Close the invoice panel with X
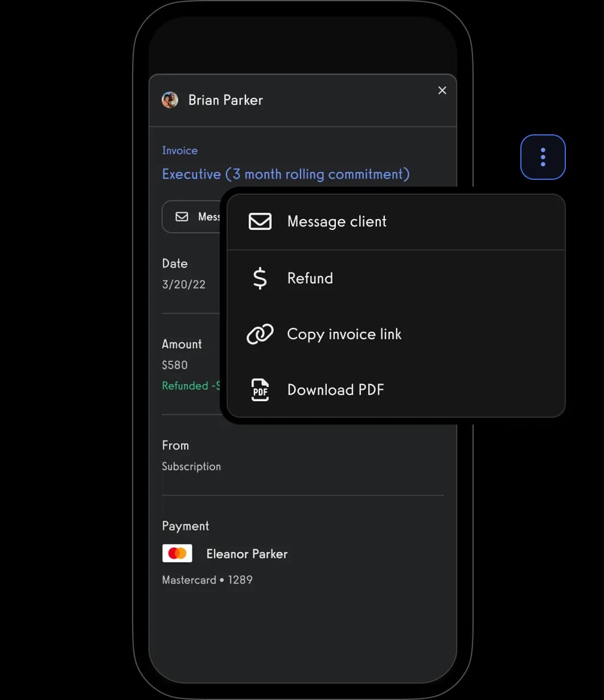The height and width of the screenshot is (700, 604). point(442,90)
